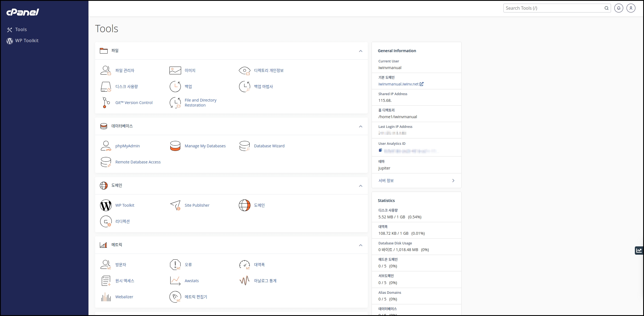Open the 메트릭 편집기 icon

click(x=175, y=297)
